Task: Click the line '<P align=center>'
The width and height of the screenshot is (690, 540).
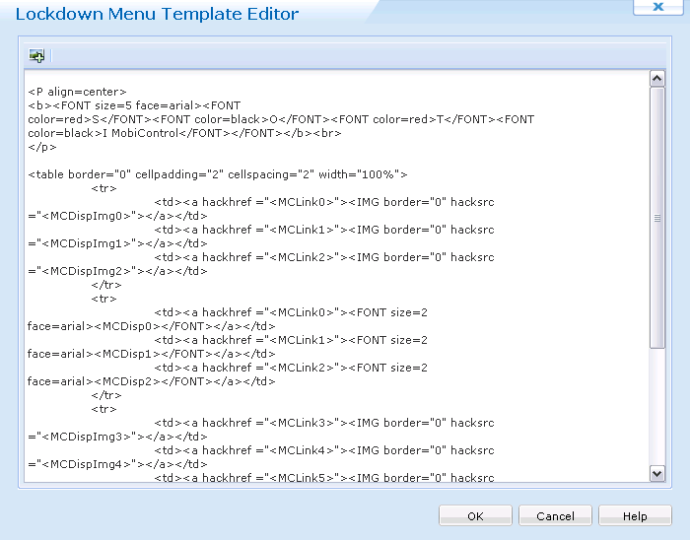Action: (x=77, y=92)
